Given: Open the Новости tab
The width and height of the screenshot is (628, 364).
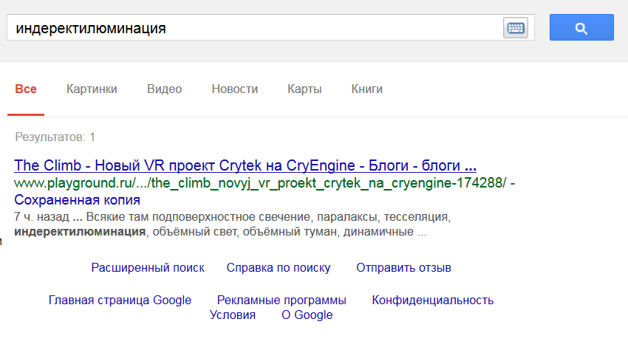Looking at the screenshot, I should coord(235,89).
